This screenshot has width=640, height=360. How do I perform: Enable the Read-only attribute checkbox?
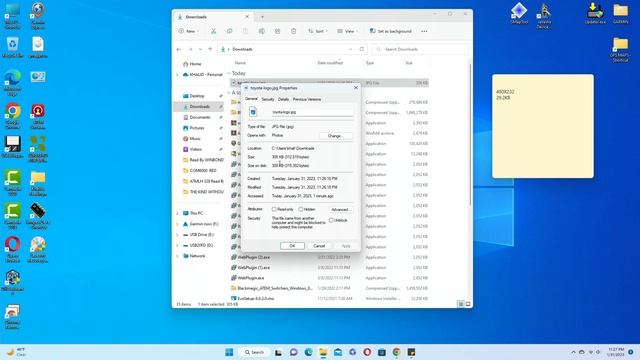point(274,209)
